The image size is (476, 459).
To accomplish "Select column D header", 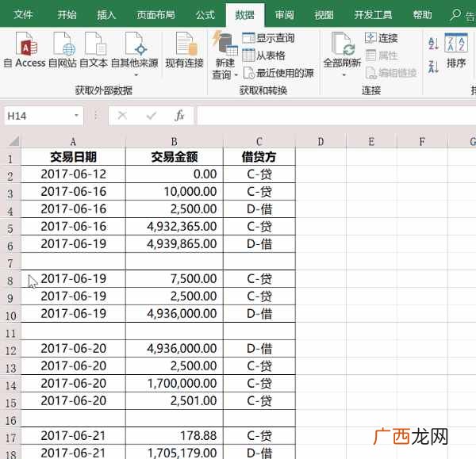I will pyautogui.click(x=321, y=141).
